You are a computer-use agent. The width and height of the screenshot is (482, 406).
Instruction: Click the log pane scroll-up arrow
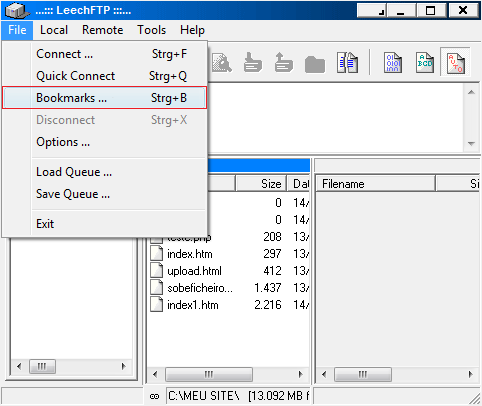(471, 92)
